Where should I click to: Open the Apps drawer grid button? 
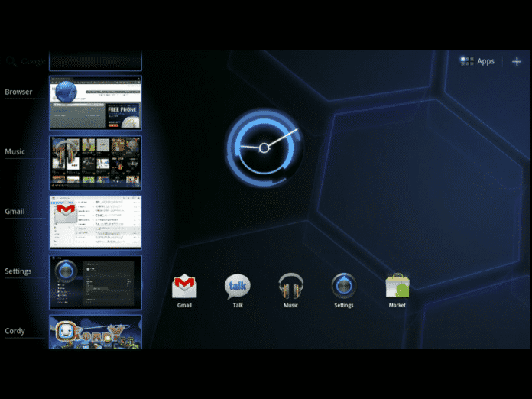click(x=478, y=61)
